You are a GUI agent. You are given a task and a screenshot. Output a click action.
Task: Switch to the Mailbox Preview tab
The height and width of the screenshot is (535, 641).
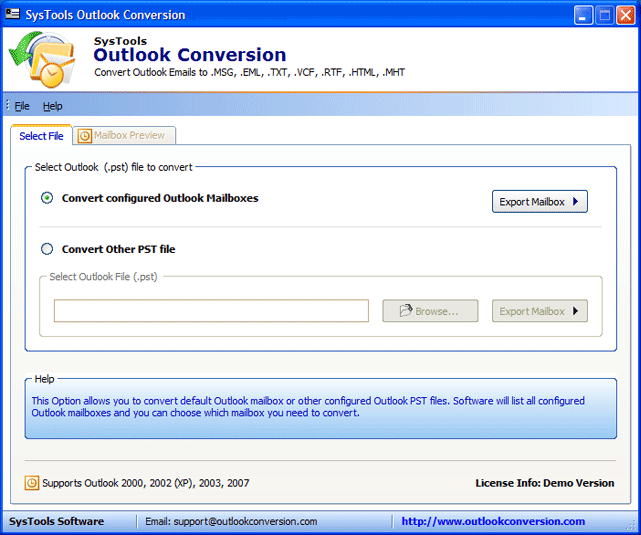pos(124,136)
